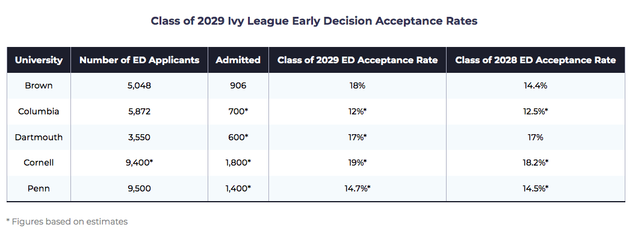Select the Penn row label

pos(39,188)
